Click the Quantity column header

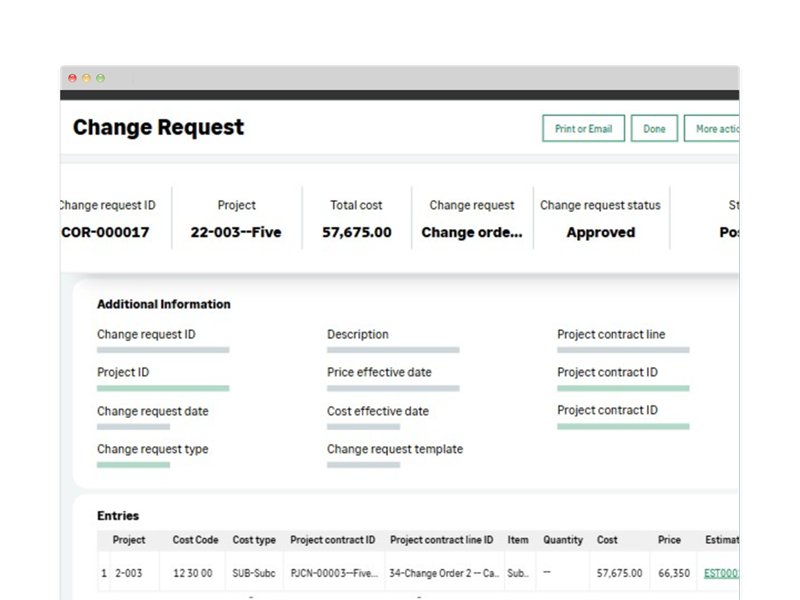click(563, 540)
